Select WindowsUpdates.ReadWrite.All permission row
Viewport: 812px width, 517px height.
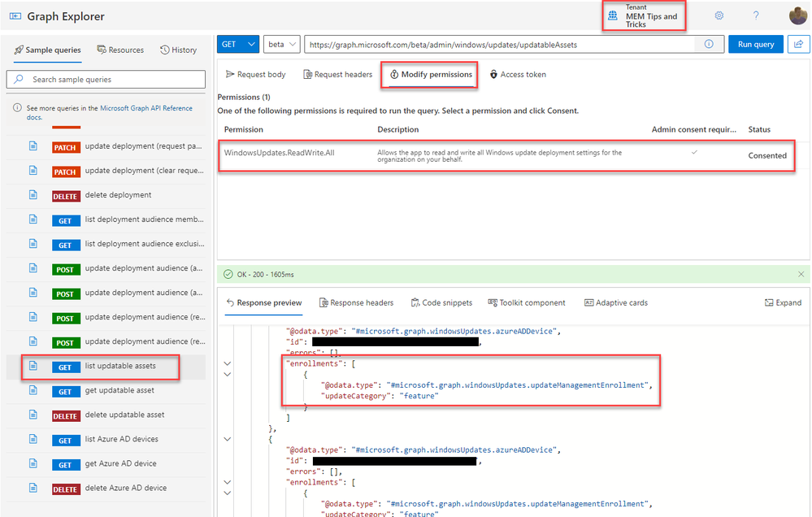506,155
